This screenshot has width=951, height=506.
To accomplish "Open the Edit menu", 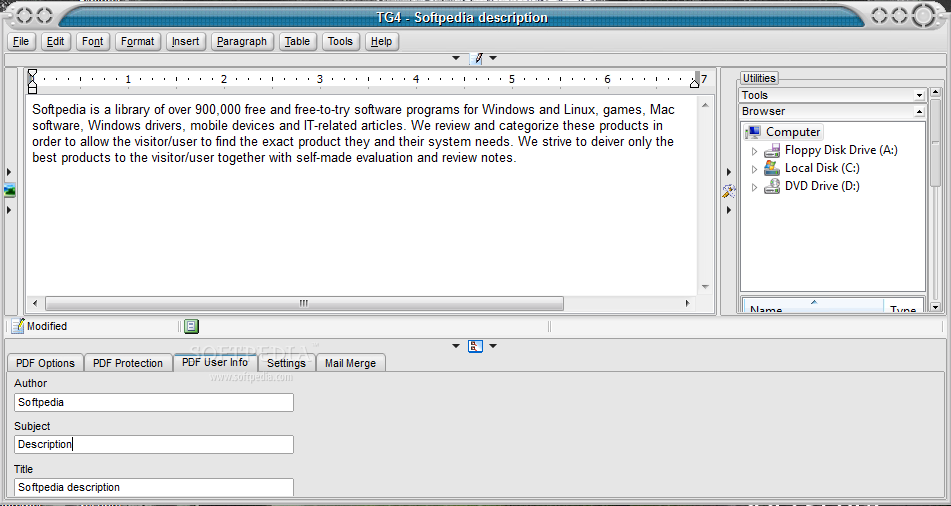I will click(56, 41).
